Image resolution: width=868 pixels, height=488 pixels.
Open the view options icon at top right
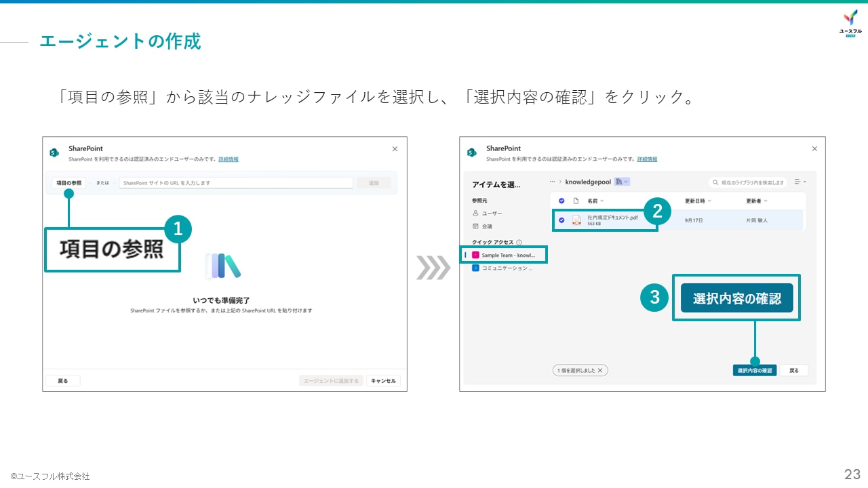[798, 181]
